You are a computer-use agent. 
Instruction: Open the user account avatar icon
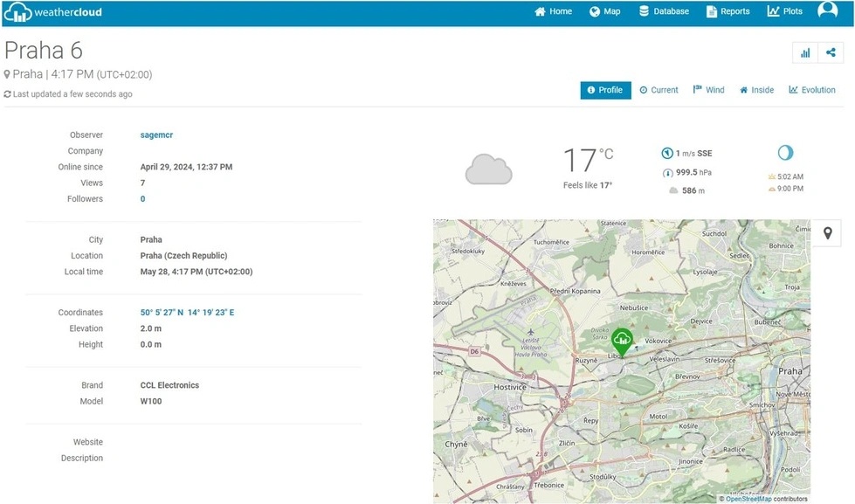[x=827, y=10]
